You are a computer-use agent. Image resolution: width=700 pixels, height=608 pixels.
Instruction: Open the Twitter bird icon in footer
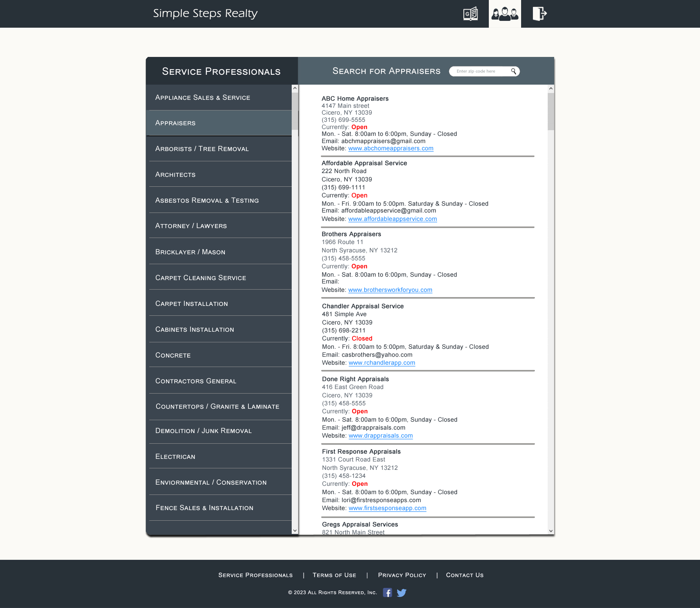[401, 592]
